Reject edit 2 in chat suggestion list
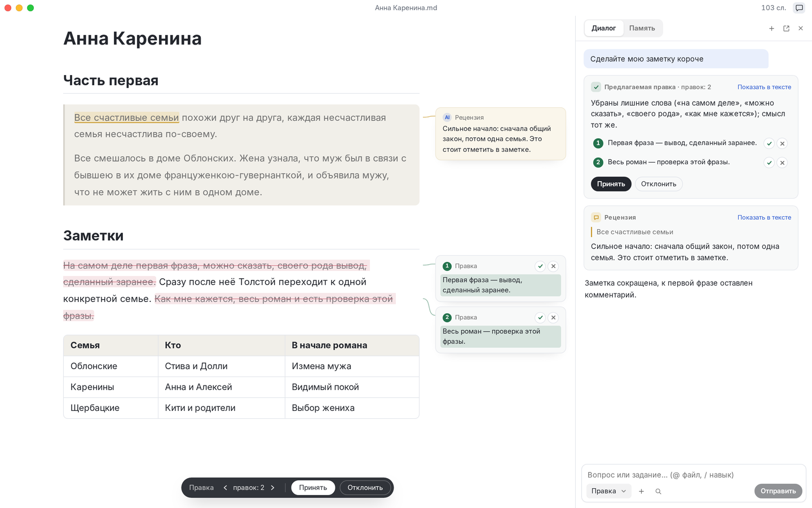This screenshot has height=508, width=812. coord(782,163)
